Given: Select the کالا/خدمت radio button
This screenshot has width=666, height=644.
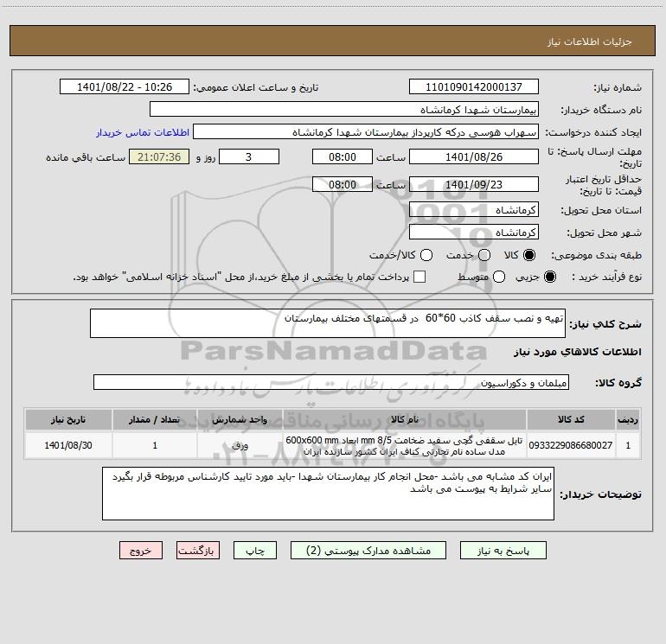Looking at the screenshot, I should tap(426, 255).
